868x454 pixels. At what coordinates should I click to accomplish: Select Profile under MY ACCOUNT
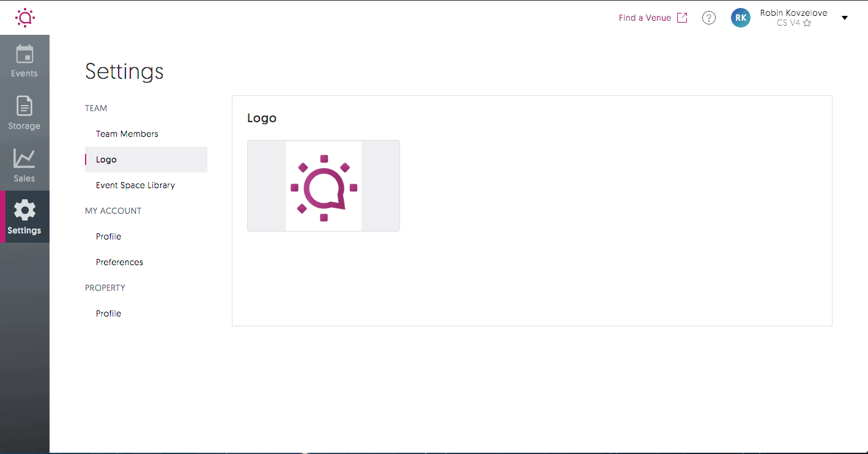(108, 236)
